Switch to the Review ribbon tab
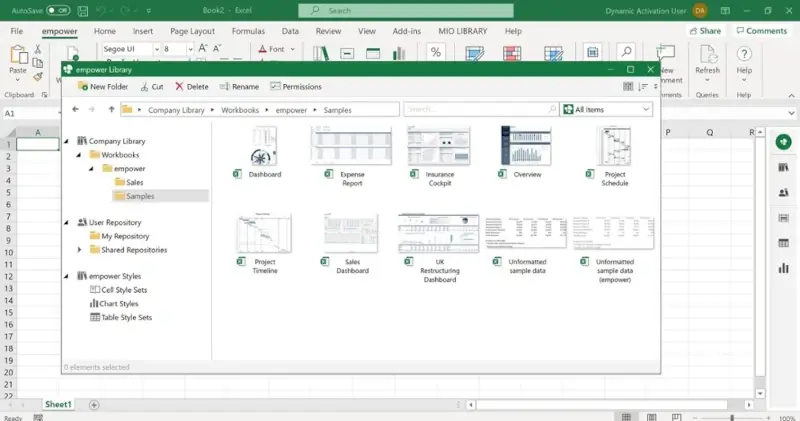Viewport: 800px width, 421px height. (328, 31)
